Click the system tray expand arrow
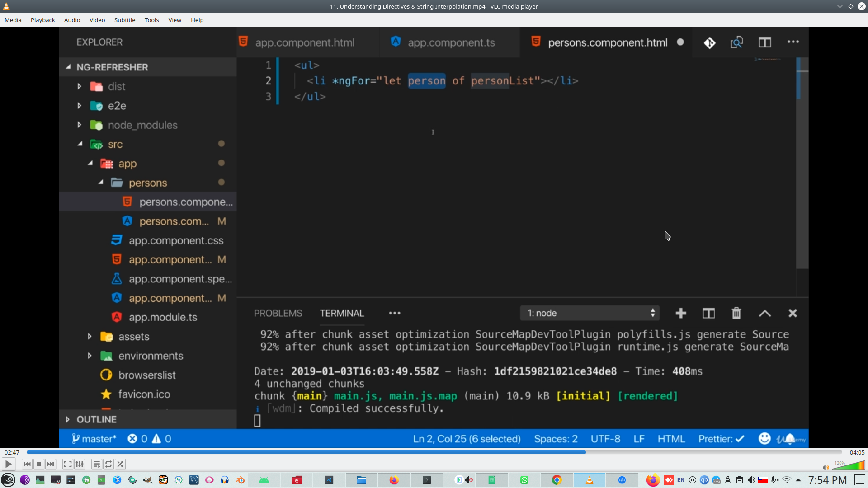This screenshot has height=488, width=868. click(798, 480)
